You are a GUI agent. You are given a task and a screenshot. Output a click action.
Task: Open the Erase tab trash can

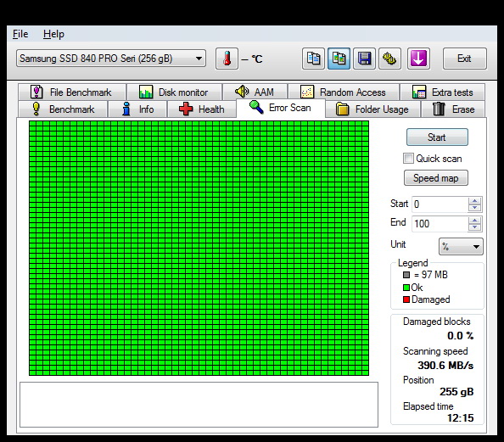453,109
